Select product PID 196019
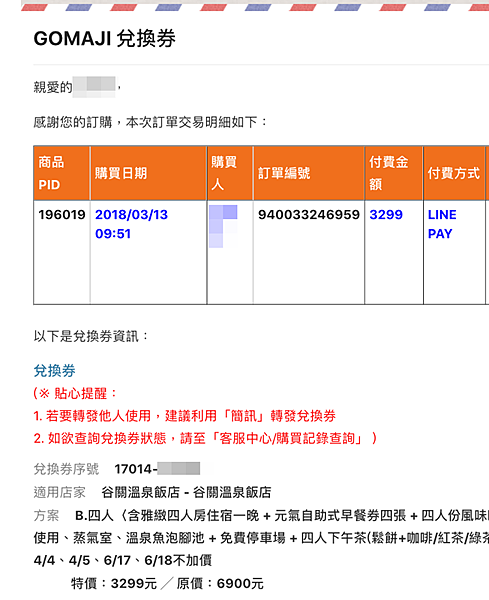The image size is (489, 600). click(62, 215)
